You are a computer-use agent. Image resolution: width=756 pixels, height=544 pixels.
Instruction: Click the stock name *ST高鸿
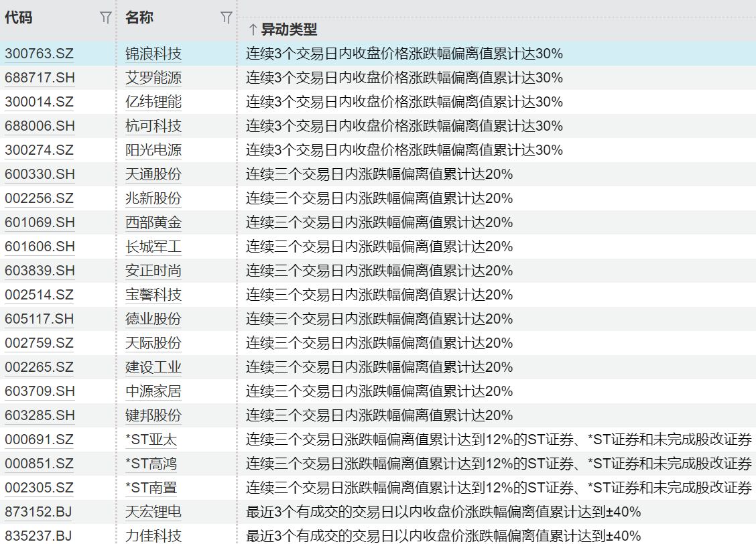[151, 463]
